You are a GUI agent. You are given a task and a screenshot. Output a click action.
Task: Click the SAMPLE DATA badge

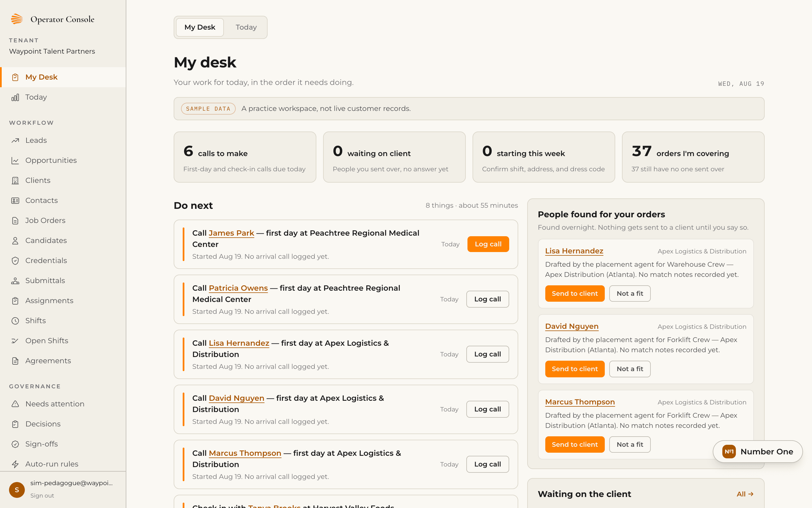(208, 109)
